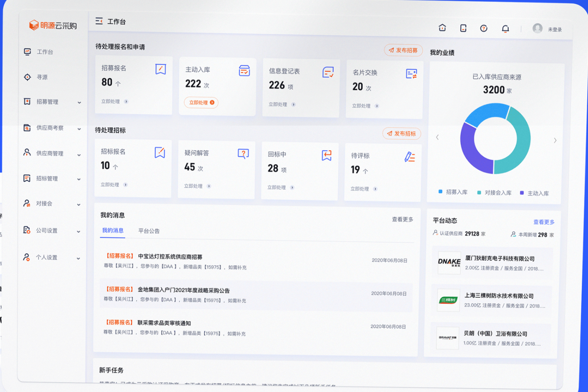Expand the 公司设置 submenu arrow
The height and width of the screenshot is (392, 588).
78,231
